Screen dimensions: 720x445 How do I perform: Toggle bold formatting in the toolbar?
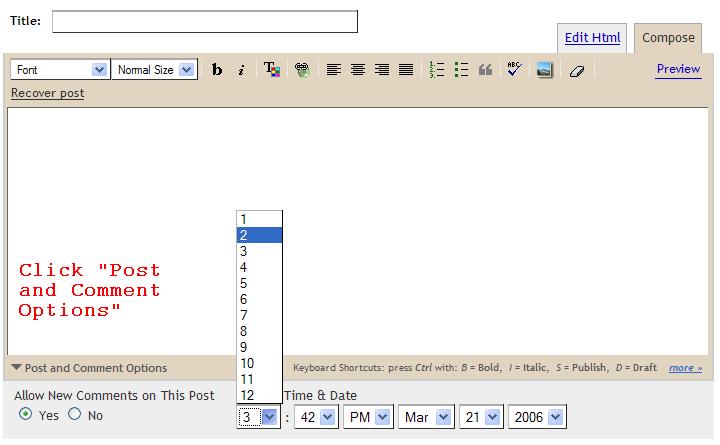[x=217, y=70]
